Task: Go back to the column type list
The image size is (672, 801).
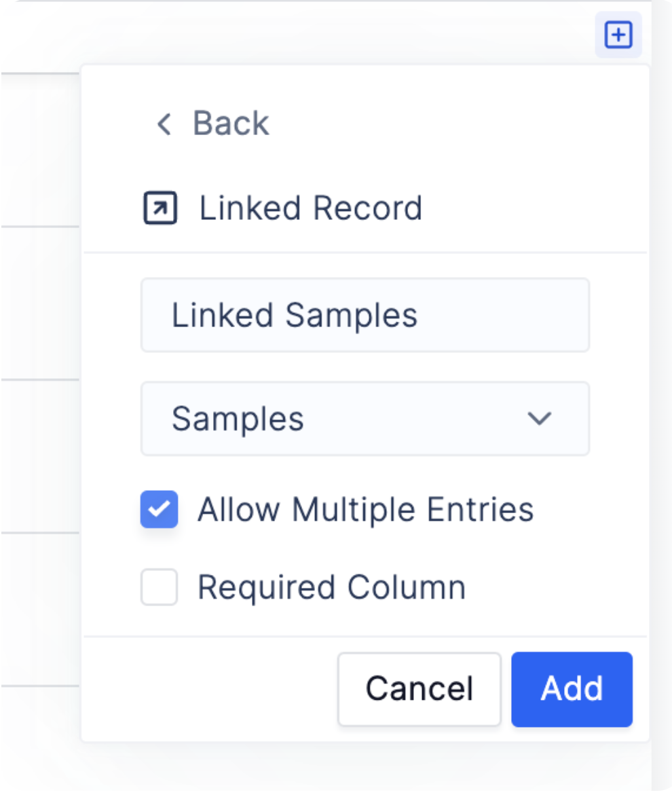Action: (212, 124)
